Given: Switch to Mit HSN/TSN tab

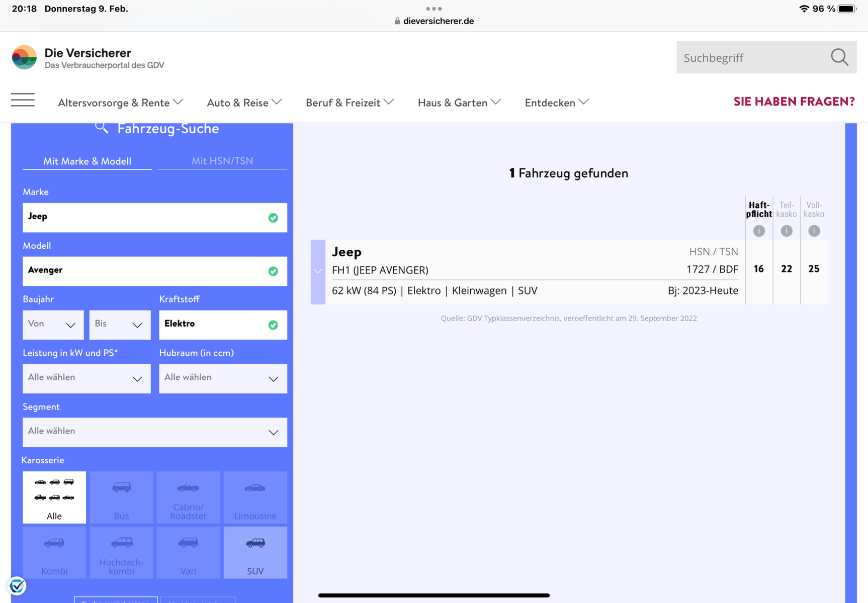Looking at the screenshot, I should click(222, 161).
